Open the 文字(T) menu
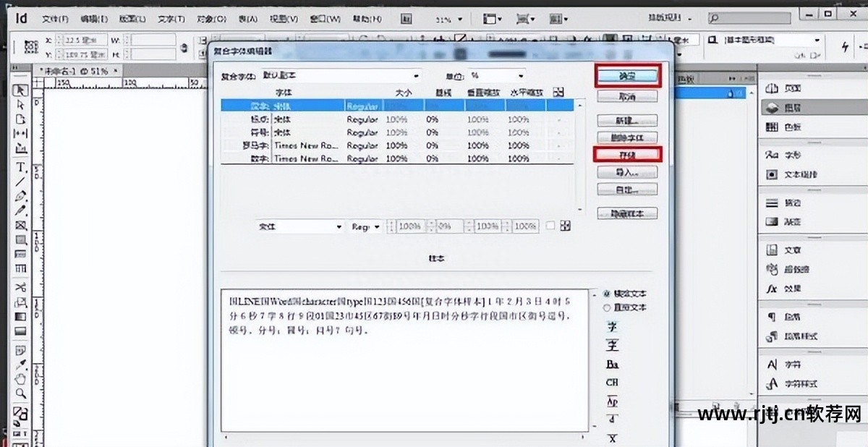 point(171,20)
